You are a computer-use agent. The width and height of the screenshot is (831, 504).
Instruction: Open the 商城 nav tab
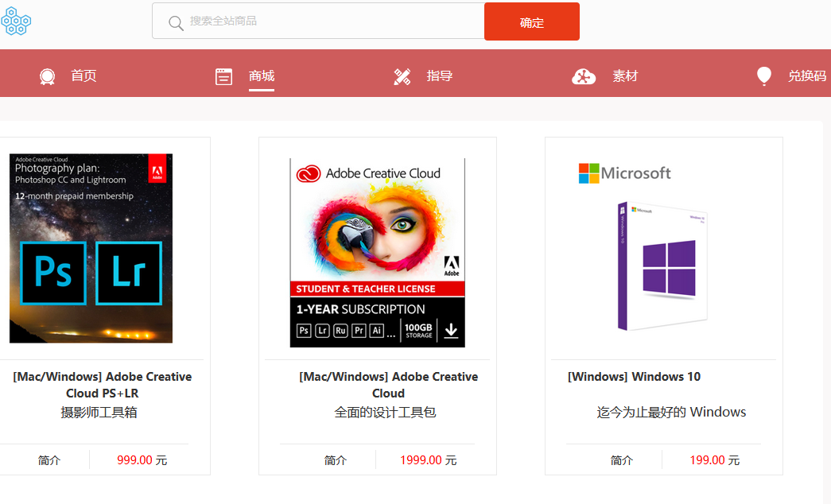(262, 76)
